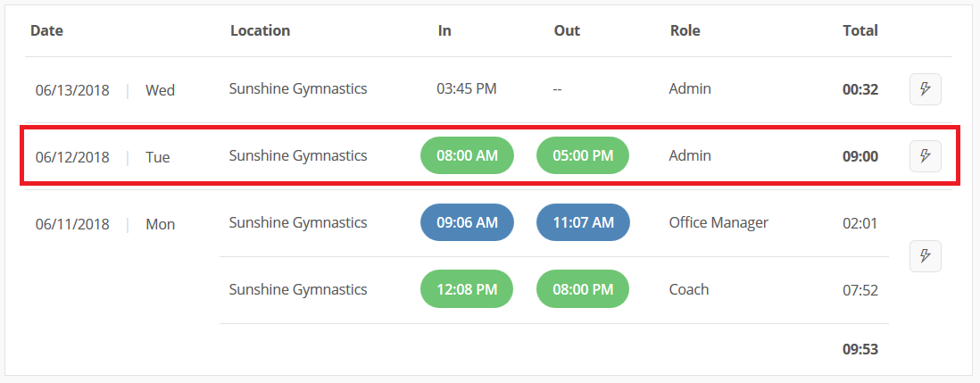Select the 06/12/2018 Tue date entry
980x383 pixels.
tap(103, 157)
